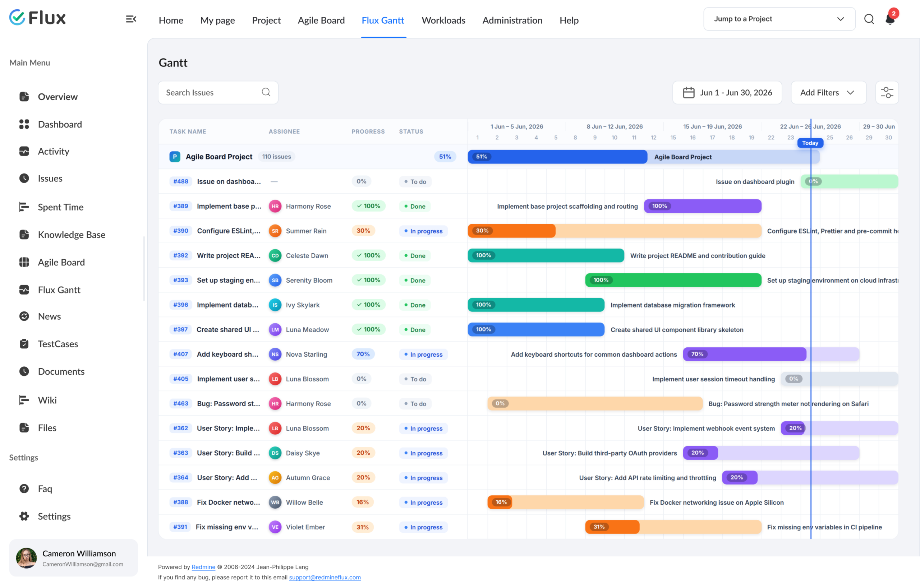Click the Flux logo
Screen dimensions: 920x588
[37, 18]
